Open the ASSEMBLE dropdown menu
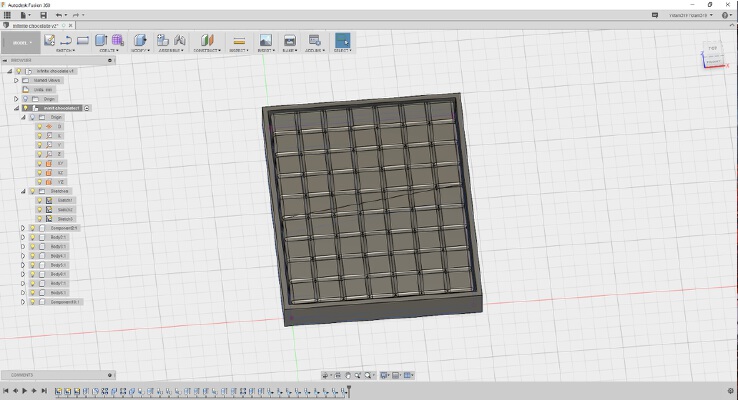The width and height of the screenshot is (738, 400). (x=171, y=50)
